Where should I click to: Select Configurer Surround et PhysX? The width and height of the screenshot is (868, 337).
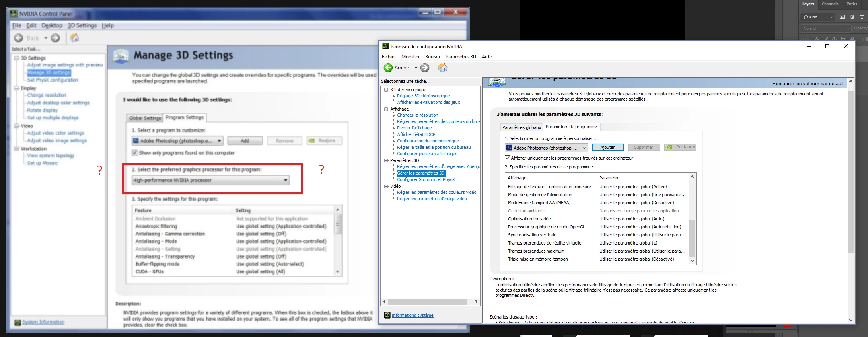426,179
